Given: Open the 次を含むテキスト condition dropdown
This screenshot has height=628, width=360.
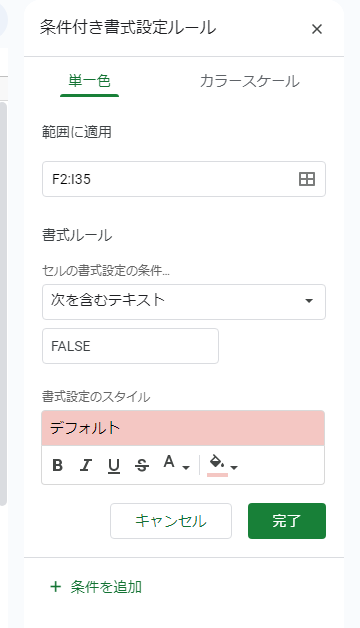Looking at the screenshot, I should coord(184,302).
